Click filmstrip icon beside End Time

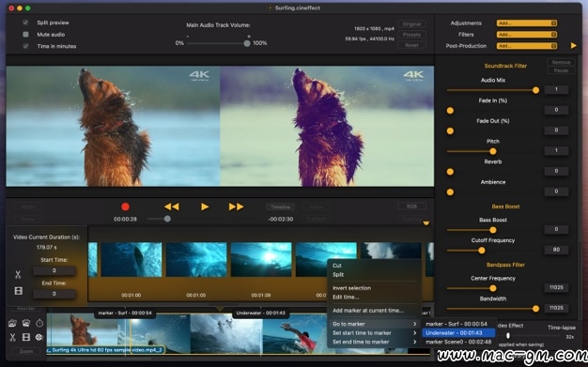19,291
